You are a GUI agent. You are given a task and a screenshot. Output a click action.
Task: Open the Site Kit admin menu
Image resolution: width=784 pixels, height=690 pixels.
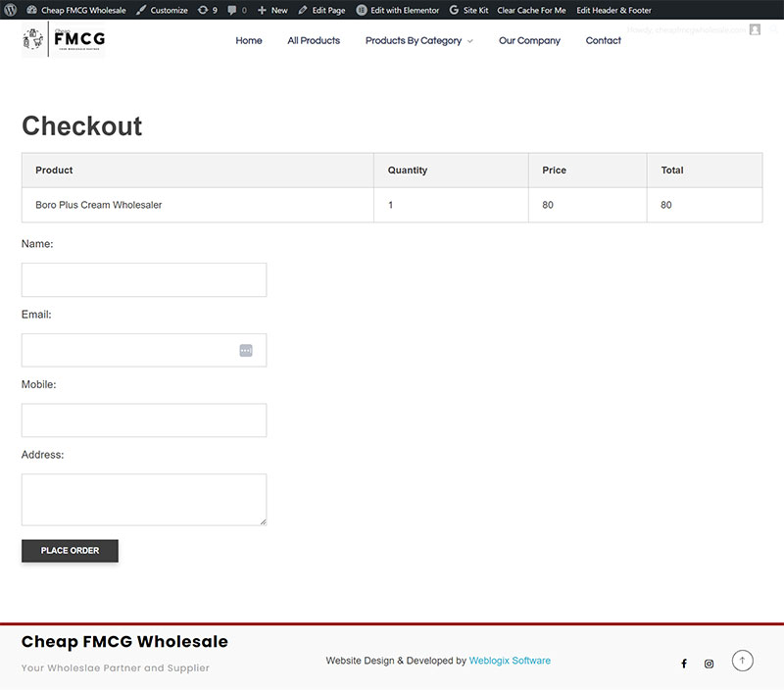pos(468,10)
